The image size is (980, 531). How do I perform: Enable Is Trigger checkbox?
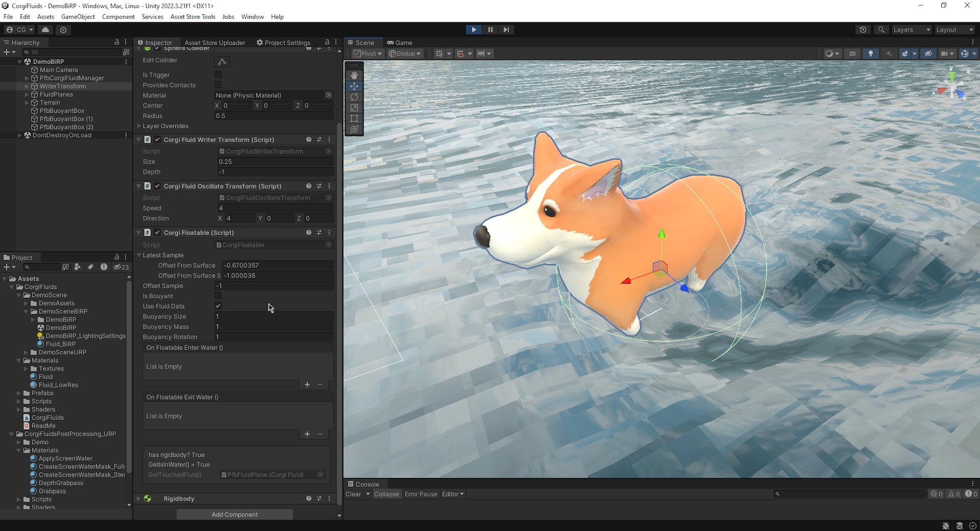pyautogui.click(x=218, y=75)
